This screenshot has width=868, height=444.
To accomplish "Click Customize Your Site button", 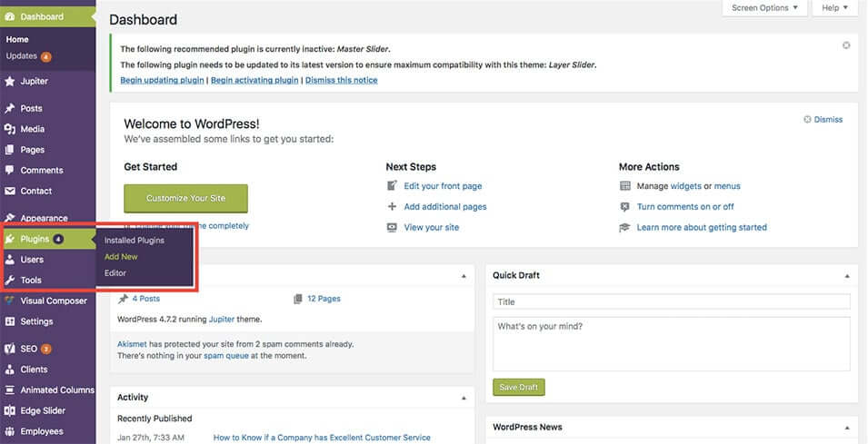I will click(x=185, y=198).
